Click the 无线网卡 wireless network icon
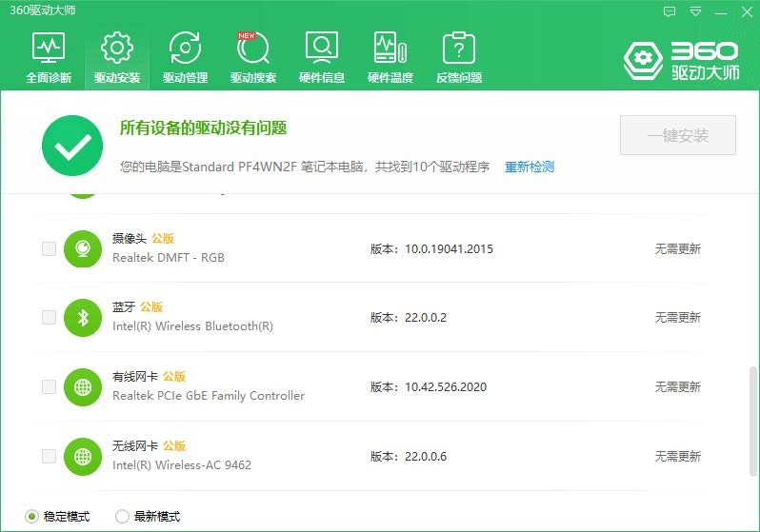 tap(83, 456)
